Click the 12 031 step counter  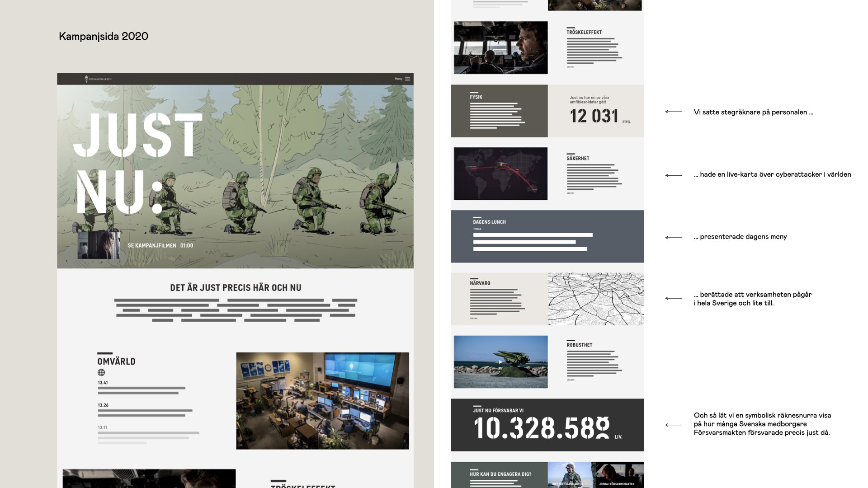(594, 116)
